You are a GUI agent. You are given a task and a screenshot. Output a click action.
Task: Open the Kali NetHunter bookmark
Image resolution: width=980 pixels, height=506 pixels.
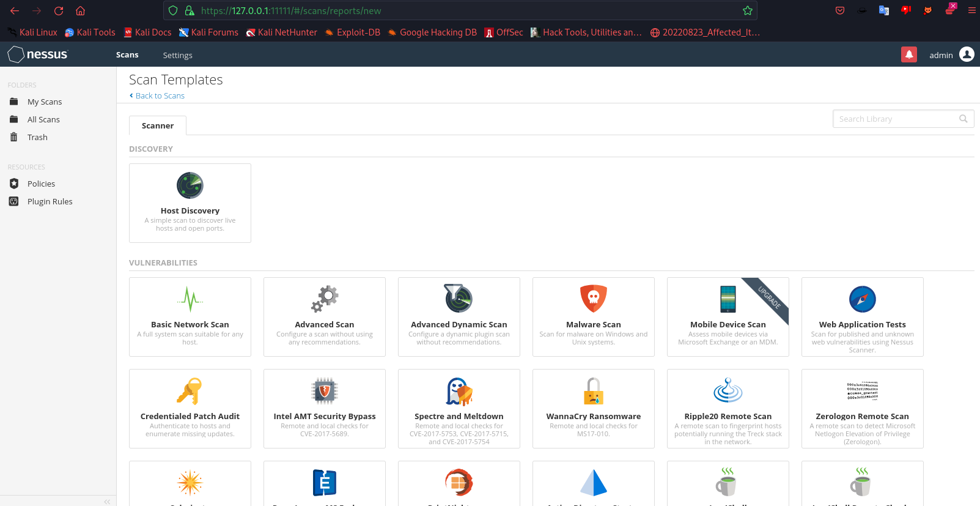pos(281,32)
